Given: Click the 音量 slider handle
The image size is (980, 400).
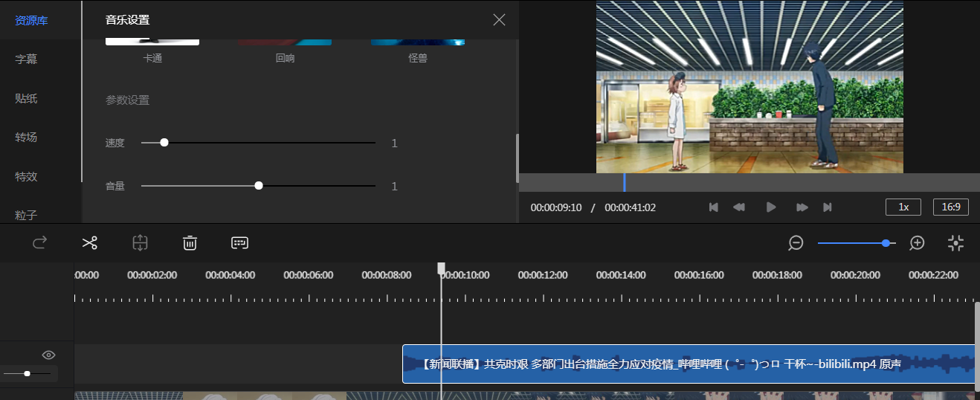Looking at the screenshot, I should [259, 185].
